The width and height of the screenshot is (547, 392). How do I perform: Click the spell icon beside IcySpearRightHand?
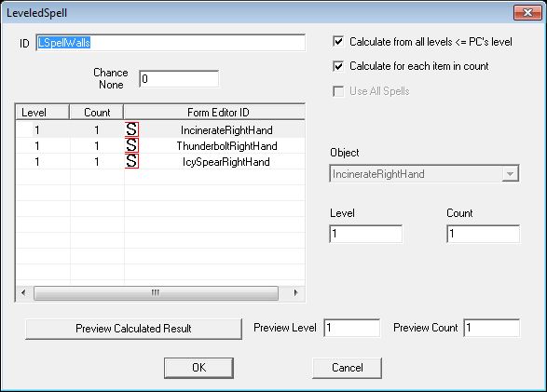pyautogui.click(x=132, y=161)
